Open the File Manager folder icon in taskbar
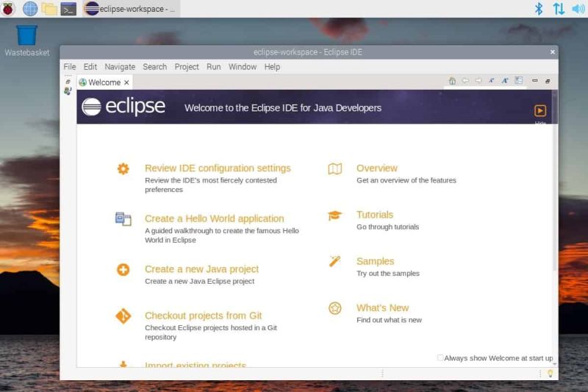588x392 pixels. click(x=49, y=9)
